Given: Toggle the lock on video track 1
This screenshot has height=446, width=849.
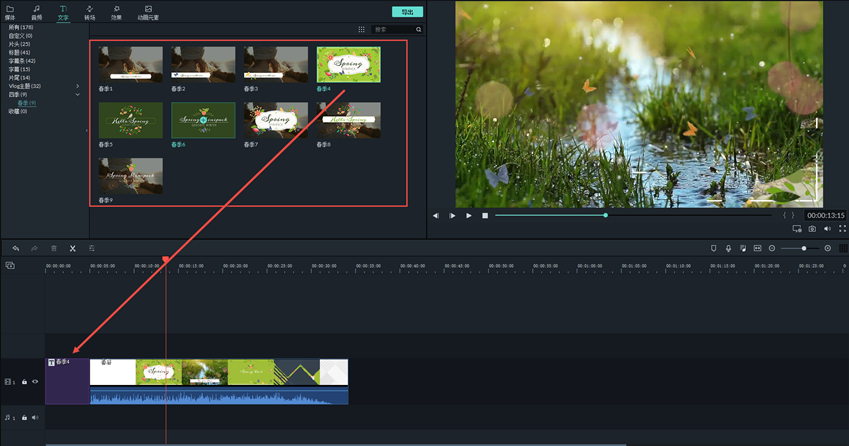Looking at the screenshot, I should click(24, 381).
